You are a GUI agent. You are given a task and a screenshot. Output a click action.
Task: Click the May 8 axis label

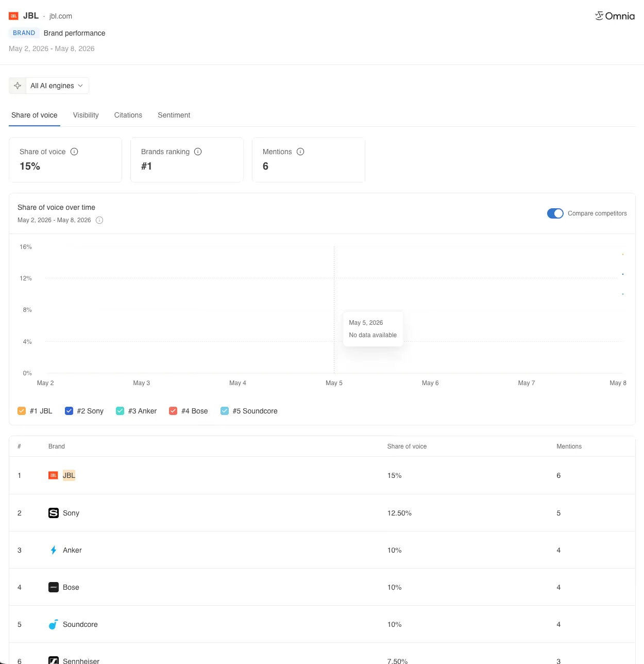click(x=618, y=383)
